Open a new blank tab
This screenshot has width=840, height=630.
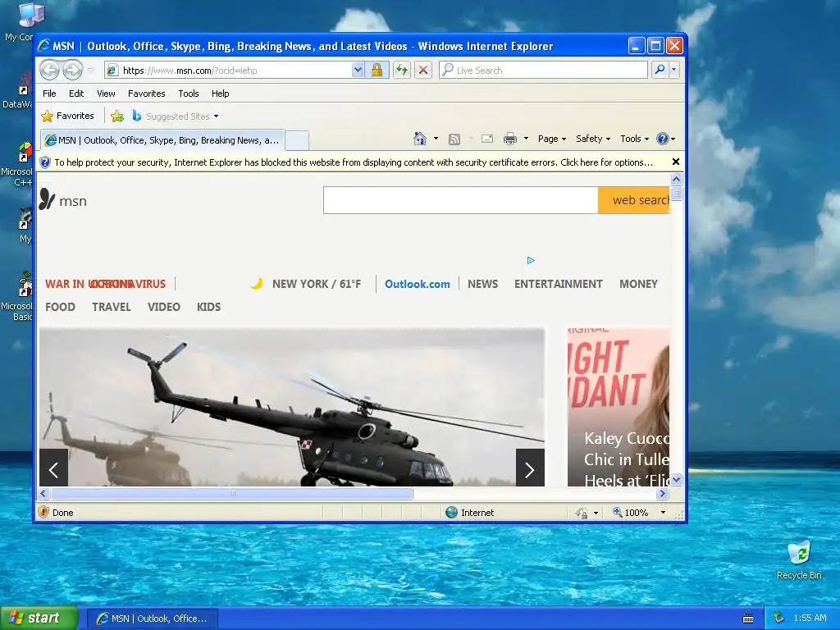(x=297, y=141)
